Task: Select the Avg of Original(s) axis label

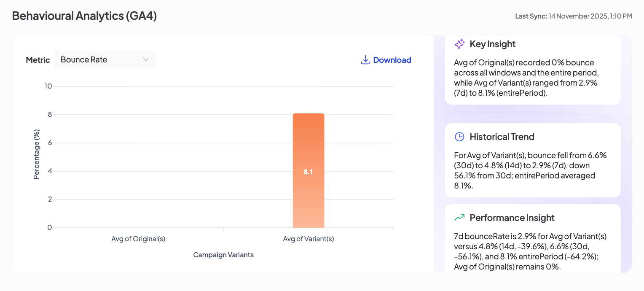Action: tap(138, 239)
